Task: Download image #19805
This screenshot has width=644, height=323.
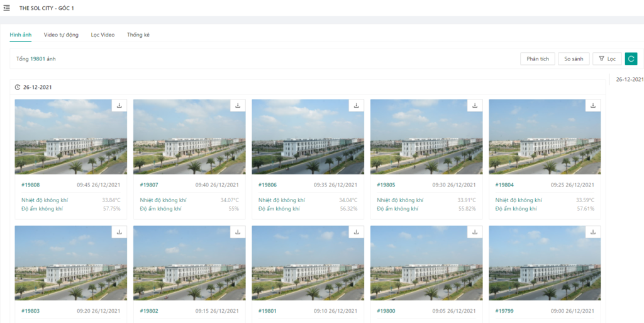Action: coord(475,106)
